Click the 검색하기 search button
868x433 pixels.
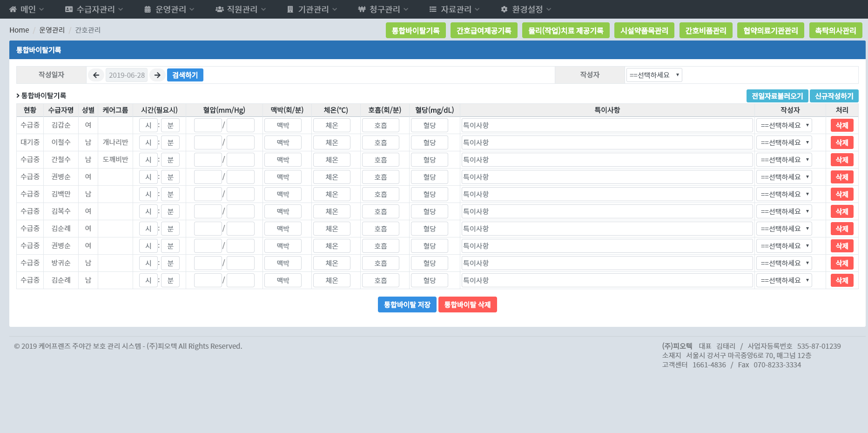(185, 75)
